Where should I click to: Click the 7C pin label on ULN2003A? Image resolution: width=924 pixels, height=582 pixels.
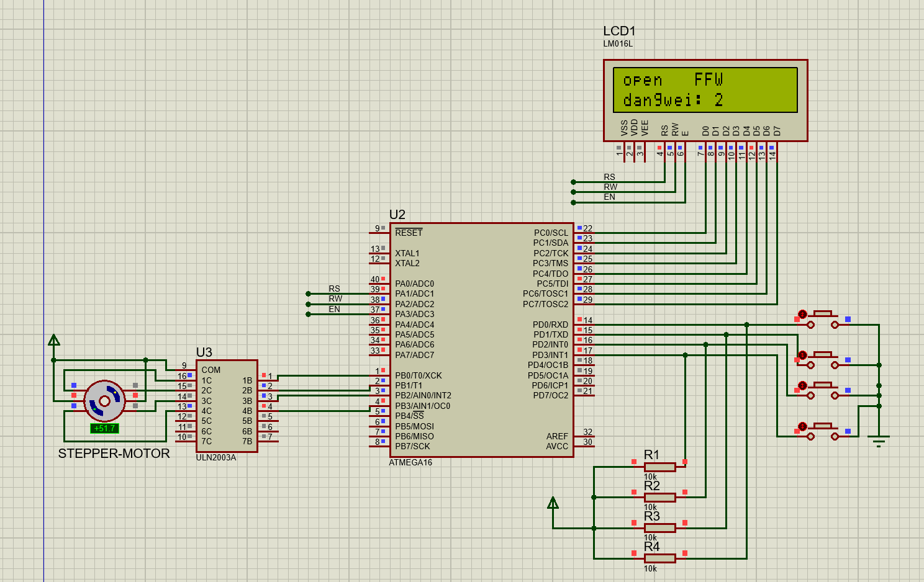[206, 441]
